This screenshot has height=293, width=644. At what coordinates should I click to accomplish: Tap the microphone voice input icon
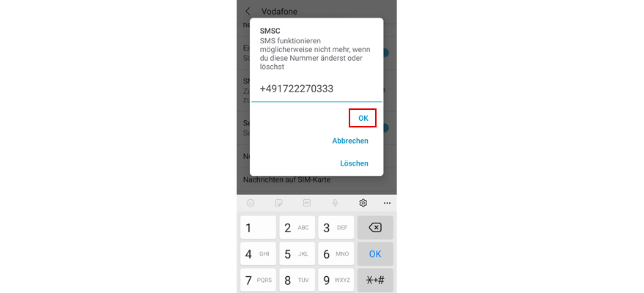[x=335, y=203]
